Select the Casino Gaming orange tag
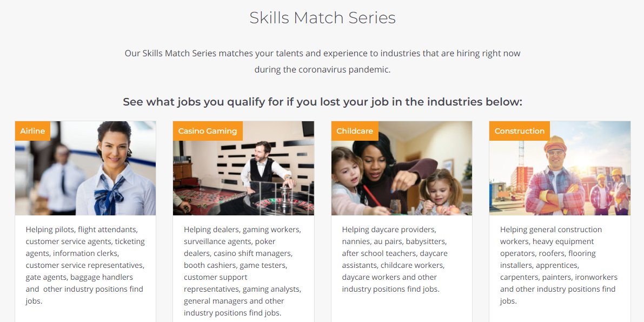This screenshot has width=644, height=322. tap(208, 131)
